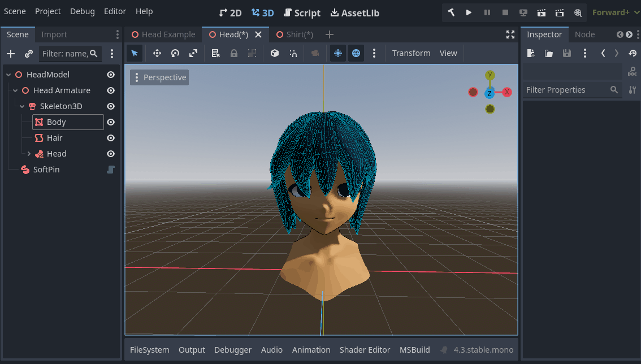Open the Perspective view dropdown
The height and width of the screenshot is (364, 641).
click(159, 77)
